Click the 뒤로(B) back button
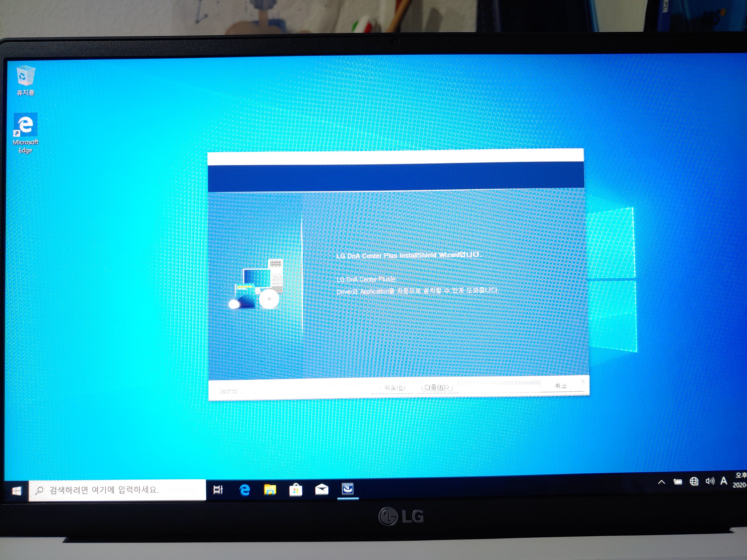The height and width of the screenshot is (560, 747). (392, 388)
